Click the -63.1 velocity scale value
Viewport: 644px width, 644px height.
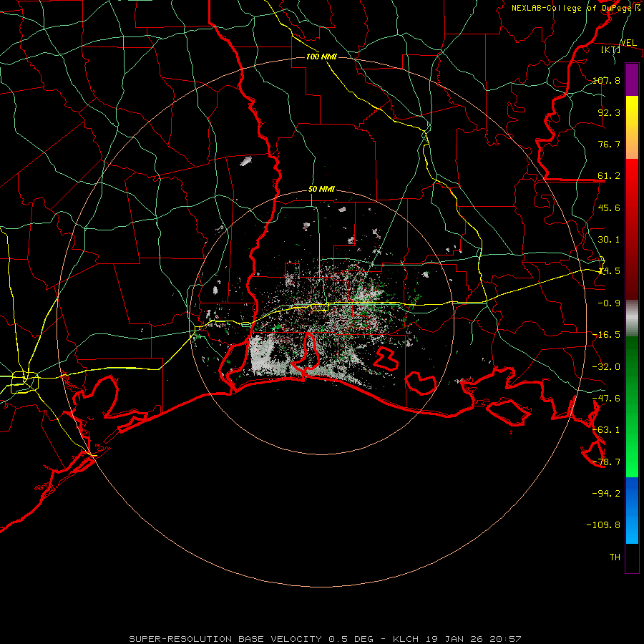607,430
